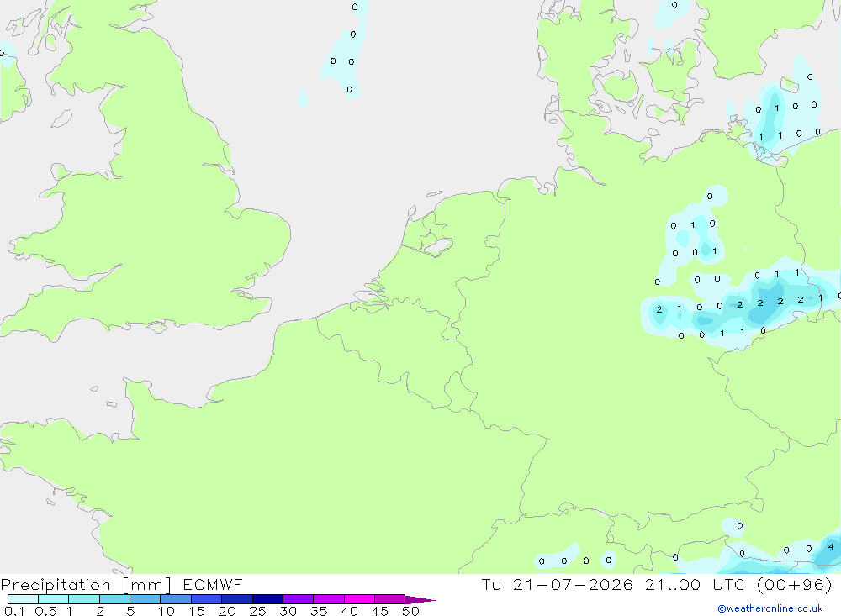
Task: Click the date 'Tu 21-07-2026' text
Action: pyautogui.click(x=557, y=584)
